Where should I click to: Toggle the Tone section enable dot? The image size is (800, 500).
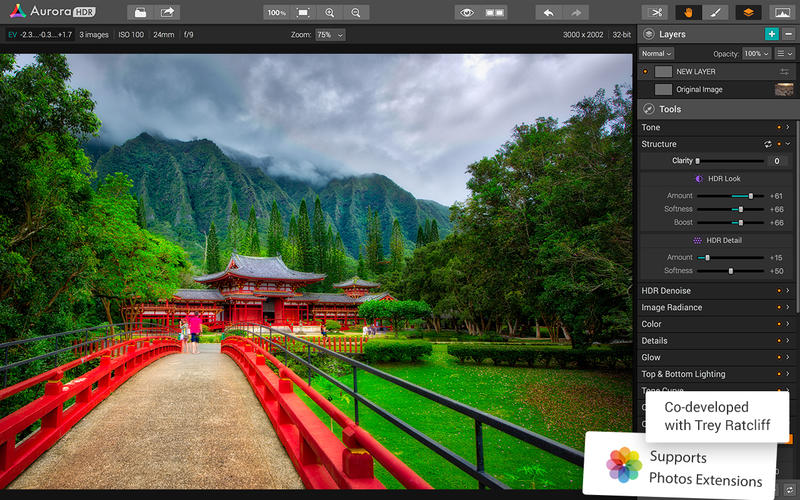tap(779, 128)
